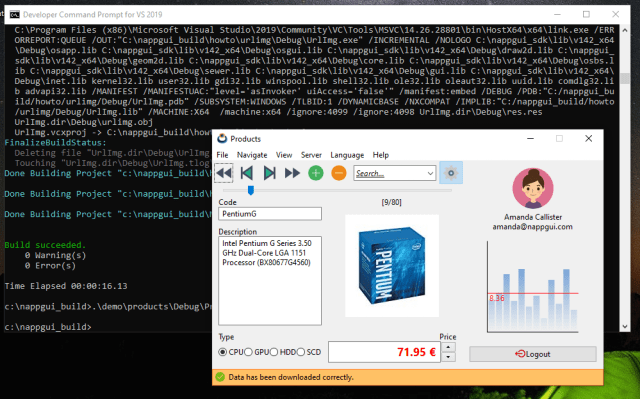Viewport: 640px width, 399px height.
Task: Minimize the Products window
Action: 530,139
